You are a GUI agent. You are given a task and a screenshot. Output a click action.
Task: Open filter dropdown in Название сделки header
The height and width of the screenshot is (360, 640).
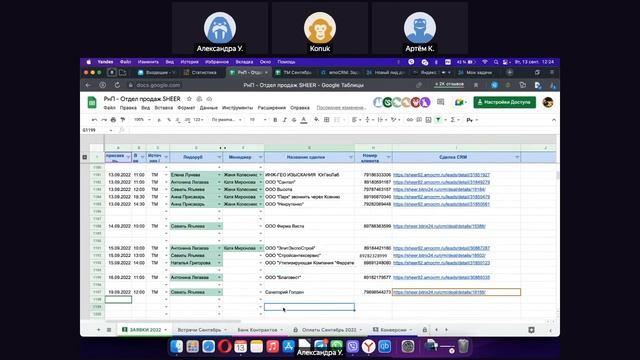(x=351, y=157)
